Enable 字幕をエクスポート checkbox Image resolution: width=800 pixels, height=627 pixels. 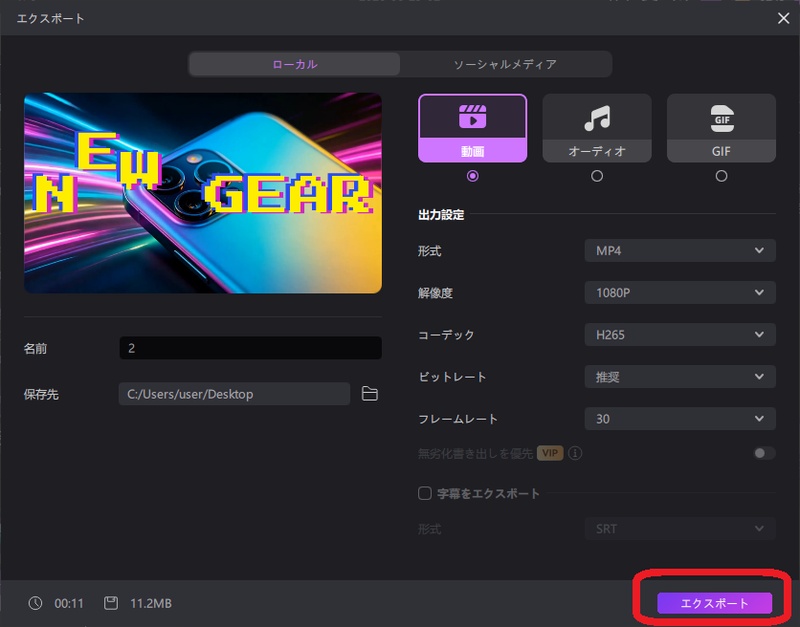pyautogui.click(x=424, y=493)
